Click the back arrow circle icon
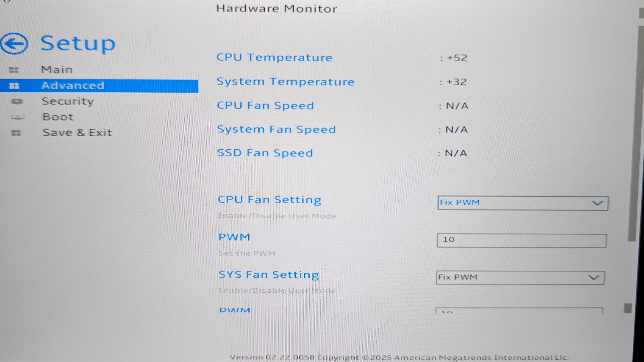The image size is (644, 362). tap(14, 44)
